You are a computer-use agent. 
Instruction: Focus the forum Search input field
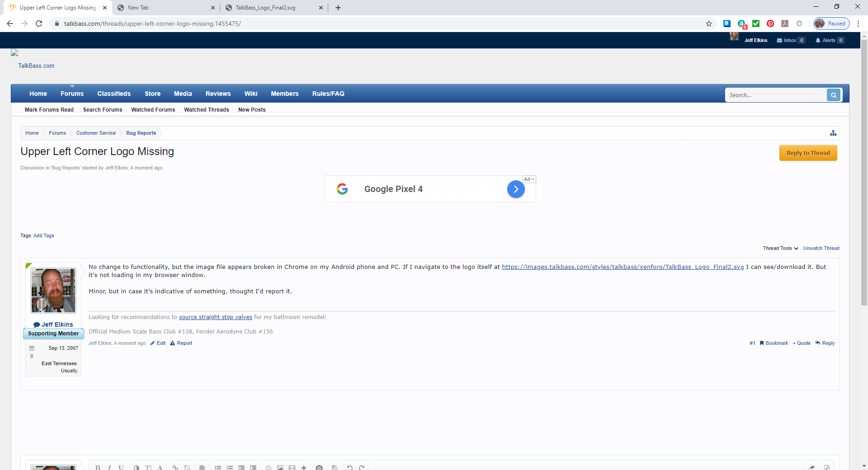pyautogui.click(x=776, y=95)
